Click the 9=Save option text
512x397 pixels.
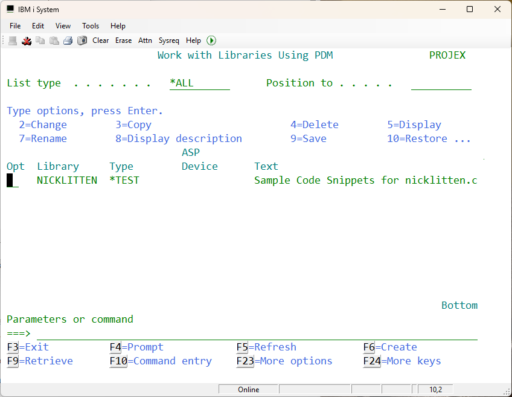pyautogui.click(x=308, y=139)
